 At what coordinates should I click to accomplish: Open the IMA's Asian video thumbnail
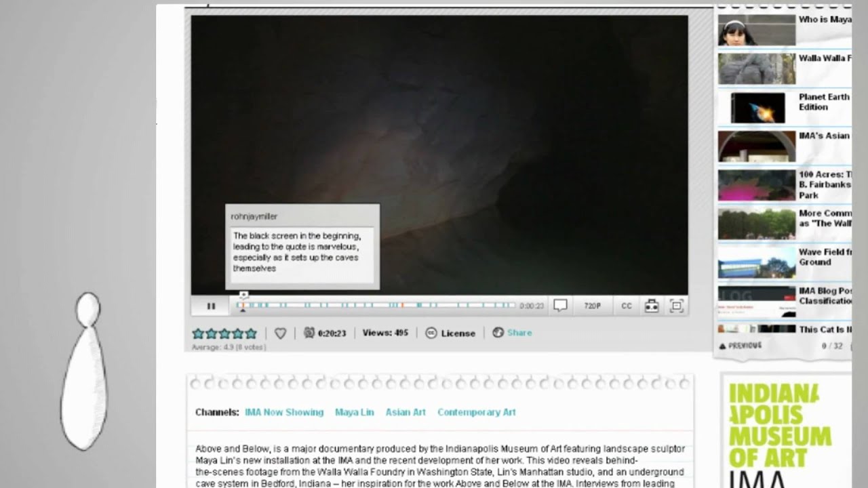point(756,146)
